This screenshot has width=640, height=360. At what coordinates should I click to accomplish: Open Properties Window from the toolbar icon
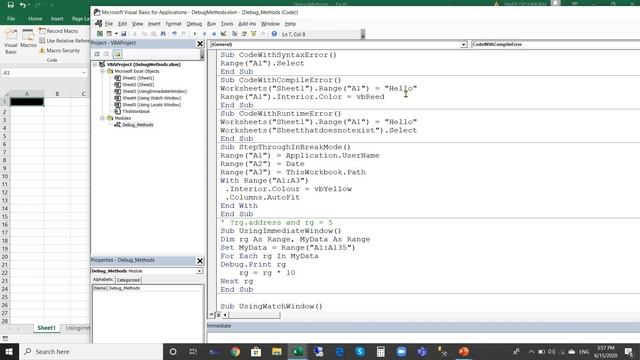pos(244,34)
